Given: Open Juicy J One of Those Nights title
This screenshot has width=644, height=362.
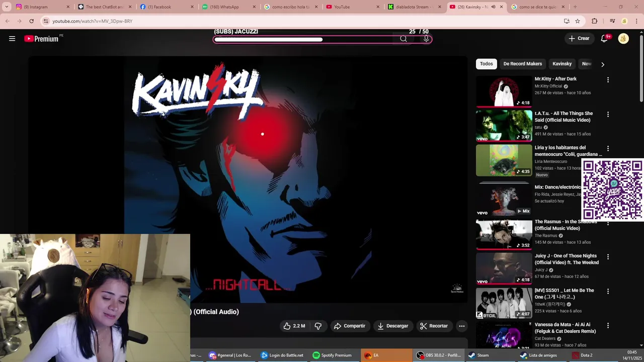Looking at the screenshot, I should (567, 259).
